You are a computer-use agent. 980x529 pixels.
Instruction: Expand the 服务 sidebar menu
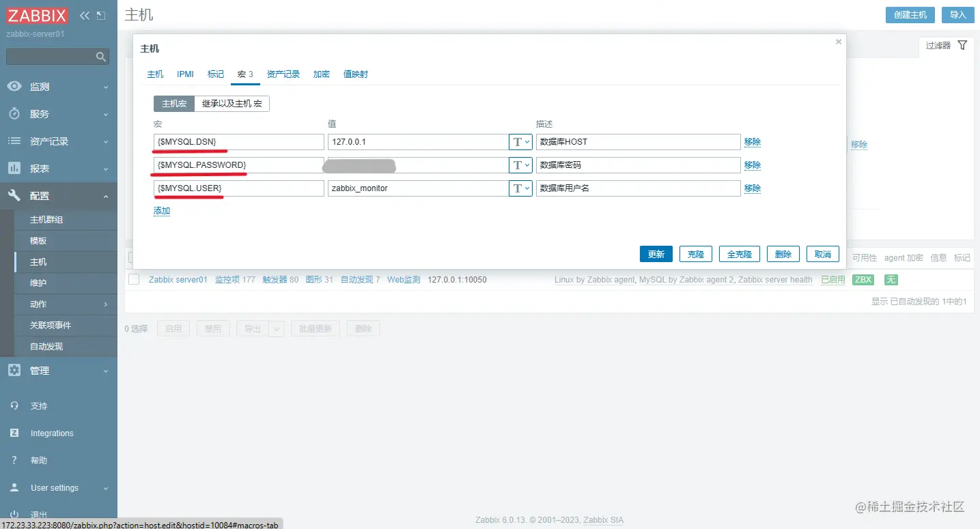pos(106,115)
